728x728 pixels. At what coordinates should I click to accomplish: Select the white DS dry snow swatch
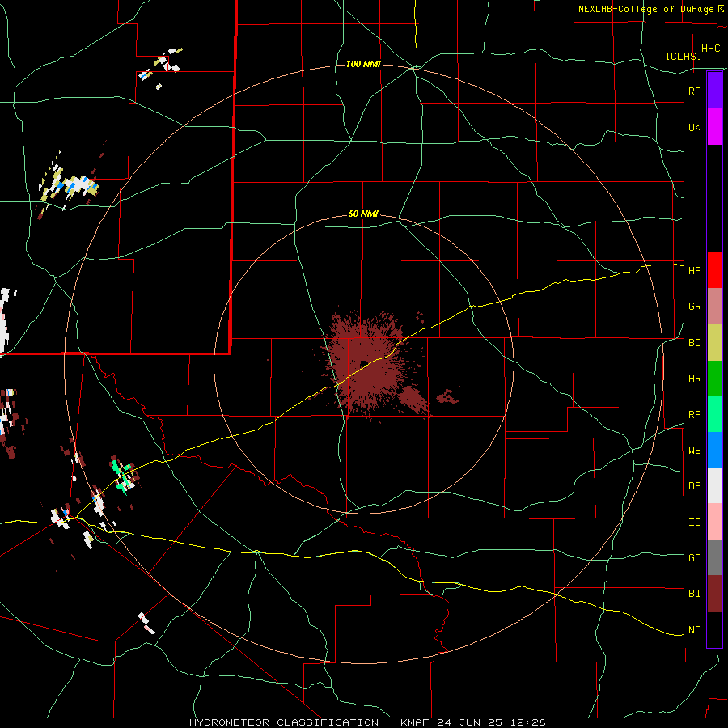714,485
